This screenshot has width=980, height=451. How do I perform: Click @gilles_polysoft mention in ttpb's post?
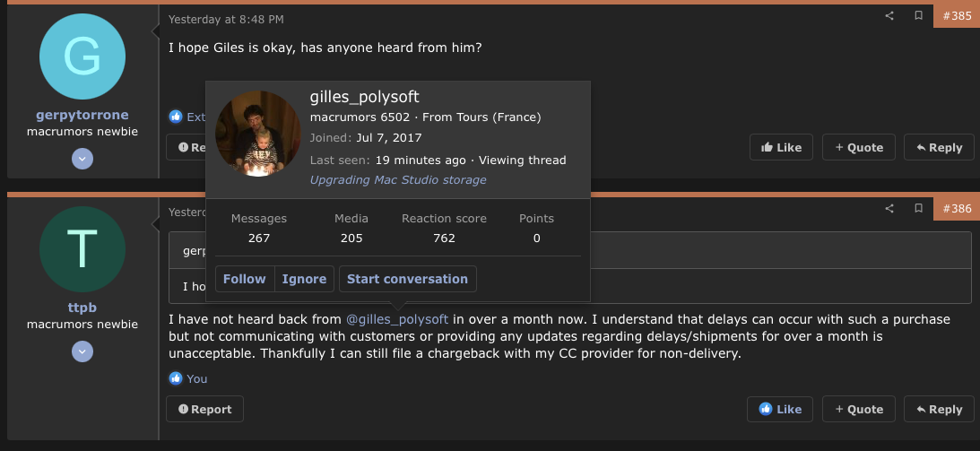[x=397, y=319]
